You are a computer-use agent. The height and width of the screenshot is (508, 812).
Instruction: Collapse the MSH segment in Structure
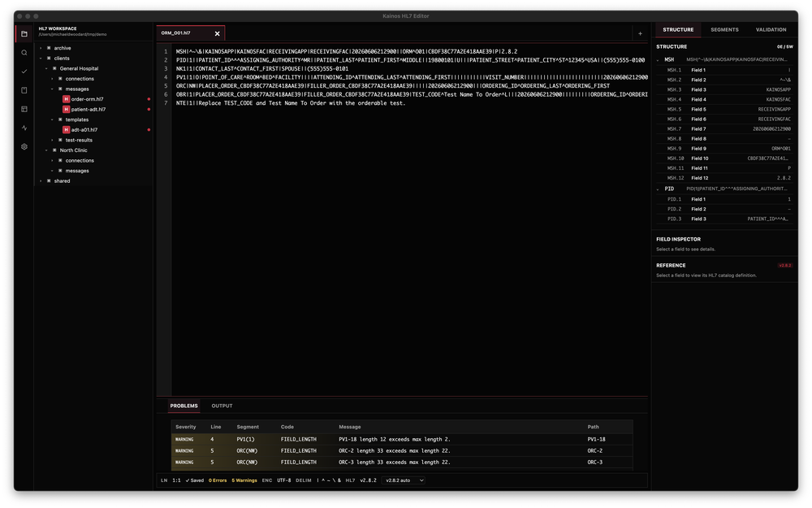tap(659, 59)
